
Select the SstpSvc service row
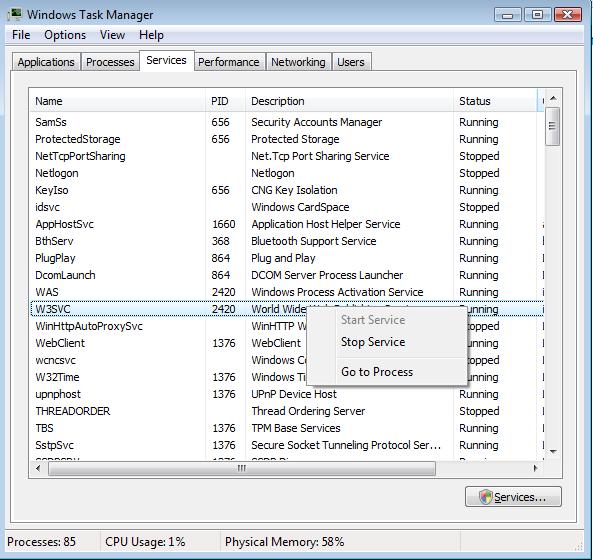[286, 445]
